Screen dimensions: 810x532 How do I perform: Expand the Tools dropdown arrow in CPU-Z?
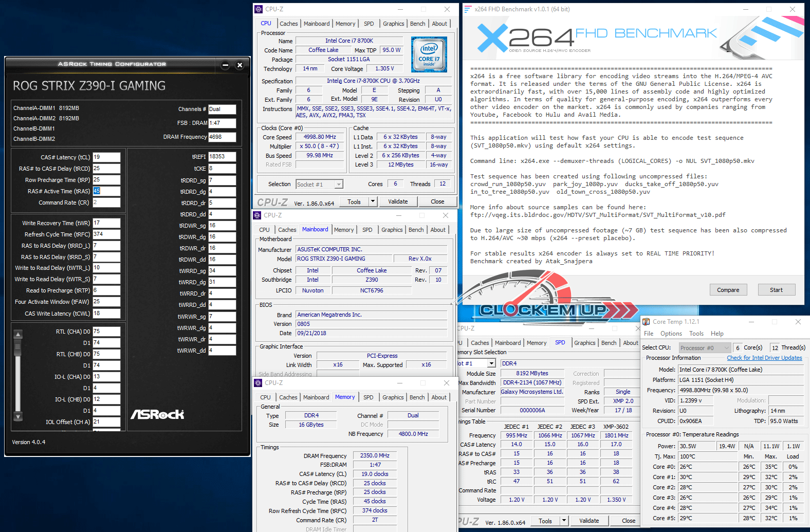373,201
